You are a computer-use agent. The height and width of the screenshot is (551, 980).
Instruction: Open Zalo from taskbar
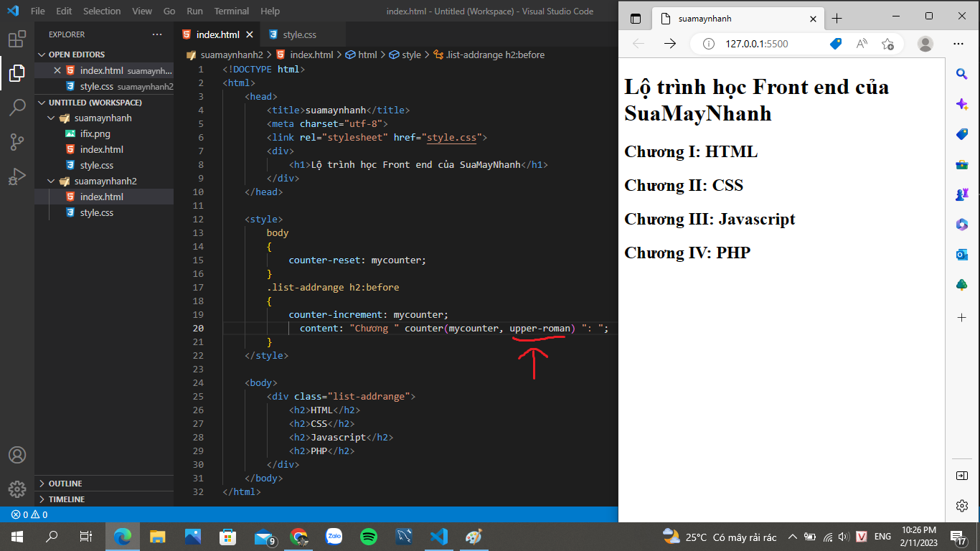coord(334,537)
